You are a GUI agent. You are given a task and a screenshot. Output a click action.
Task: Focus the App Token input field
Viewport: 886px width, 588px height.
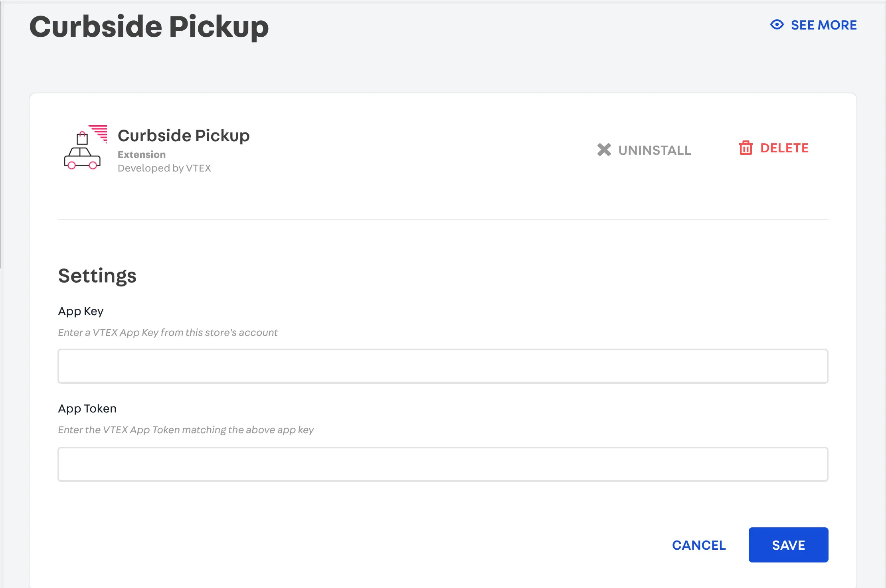point(443,464)
